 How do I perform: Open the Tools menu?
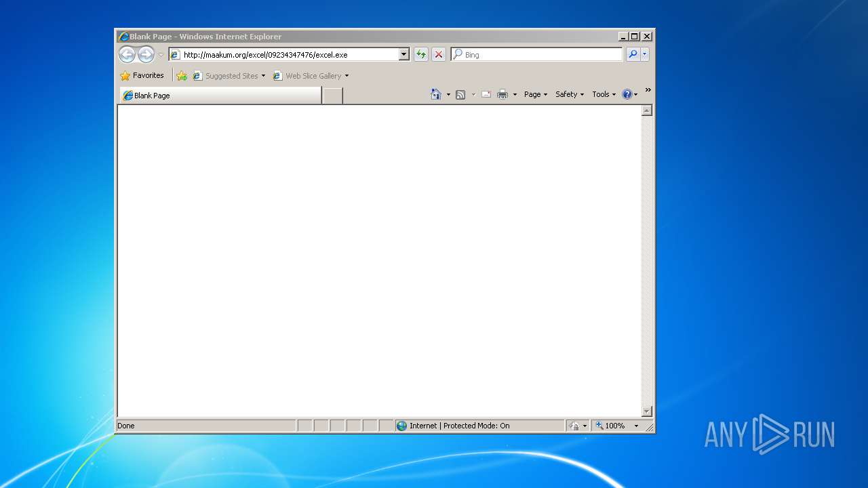[x=604, y=95]
